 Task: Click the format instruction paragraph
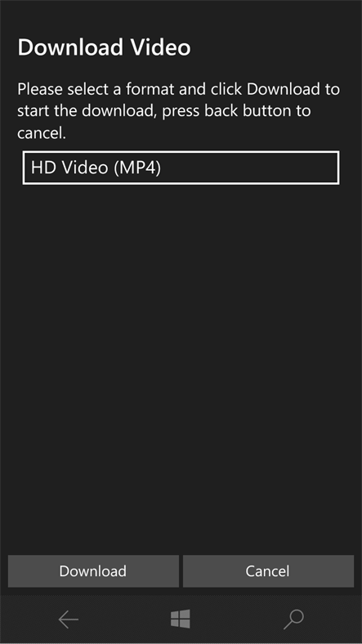tap(178, 111)
